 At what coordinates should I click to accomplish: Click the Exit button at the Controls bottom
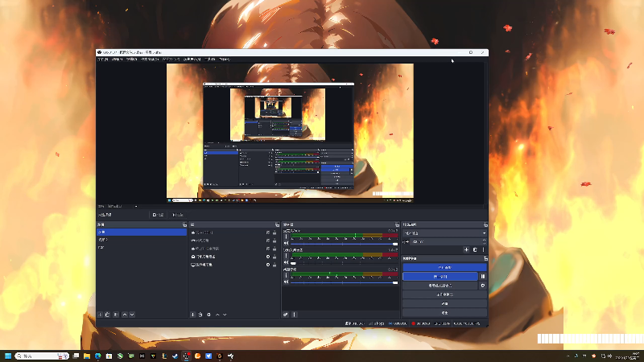click(444, 312)
